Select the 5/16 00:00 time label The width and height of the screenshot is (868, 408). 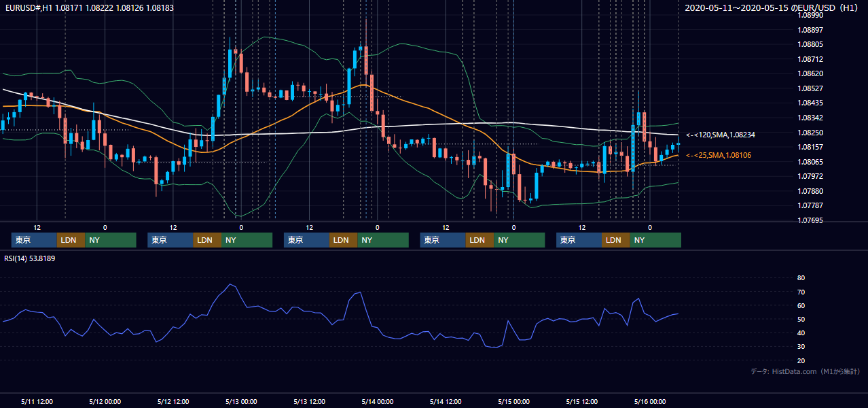(x=649, y=401)
